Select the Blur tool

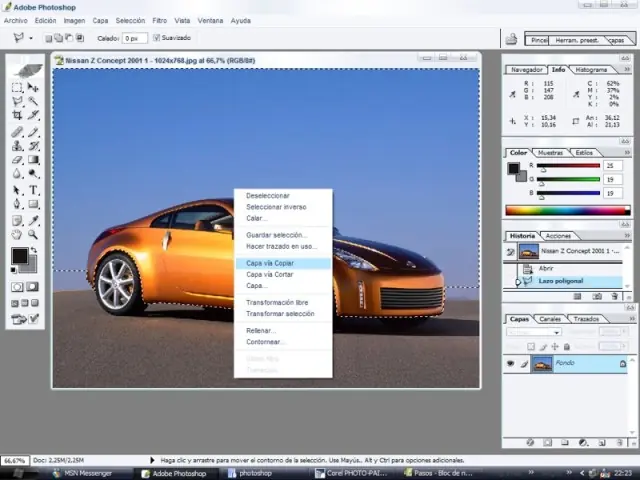[x=17, y=173]
